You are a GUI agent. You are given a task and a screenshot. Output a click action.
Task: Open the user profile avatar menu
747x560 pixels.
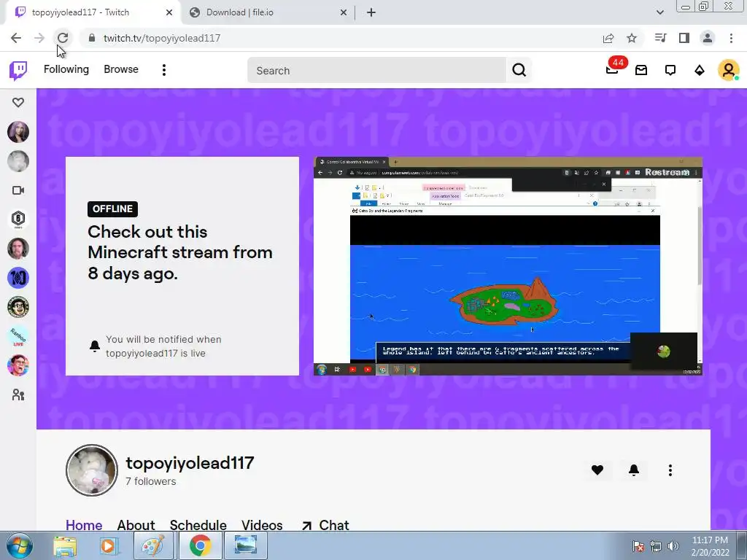point(729,71)
